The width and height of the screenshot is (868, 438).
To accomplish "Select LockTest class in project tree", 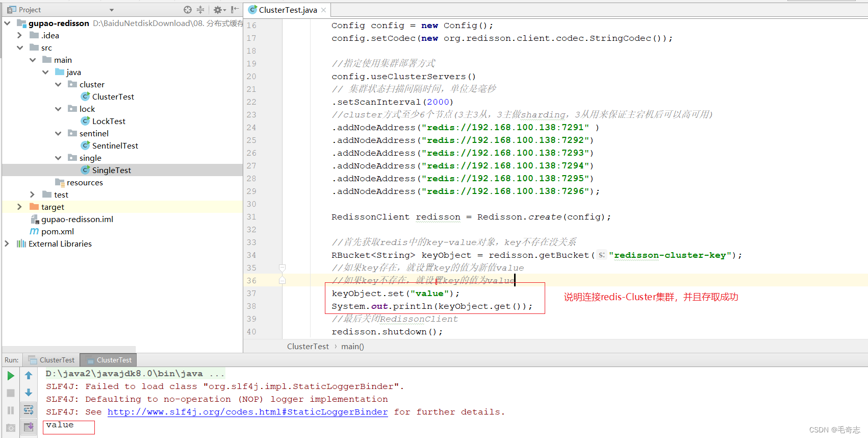I will pos(109,121).
